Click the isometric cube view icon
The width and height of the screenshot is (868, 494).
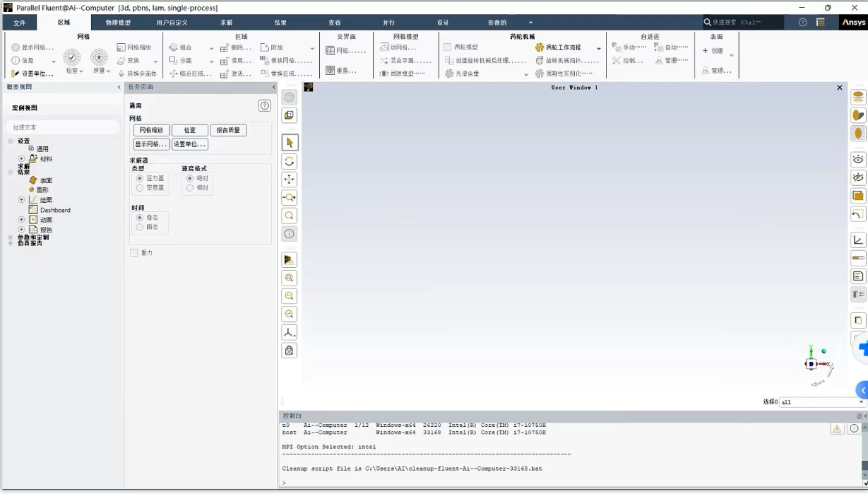point(290,115)
